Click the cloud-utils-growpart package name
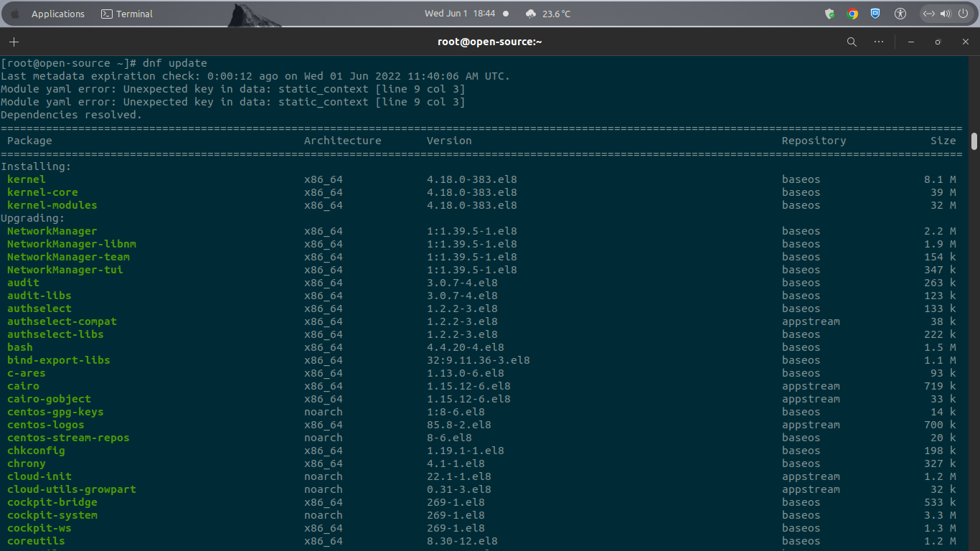The image size is (980, 551). pyautogui.click(x=72, y=489)
